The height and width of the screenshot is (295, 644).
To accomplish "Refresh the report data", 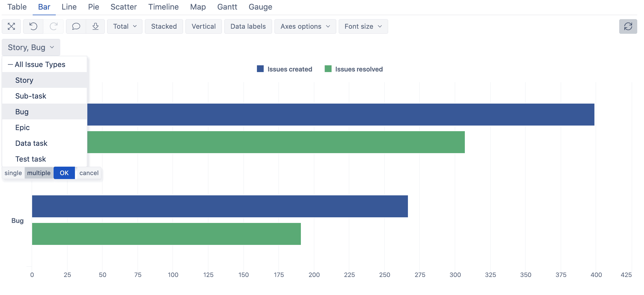I will tap(628, 26).
